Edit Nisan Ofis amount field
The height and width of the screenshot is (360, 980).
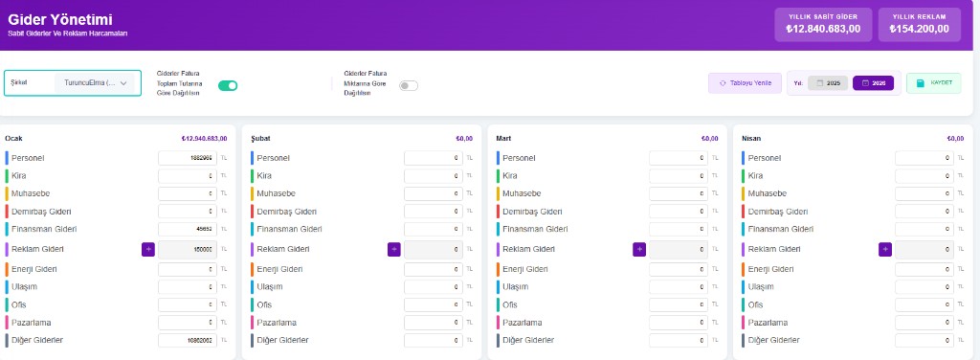[924, 305]
